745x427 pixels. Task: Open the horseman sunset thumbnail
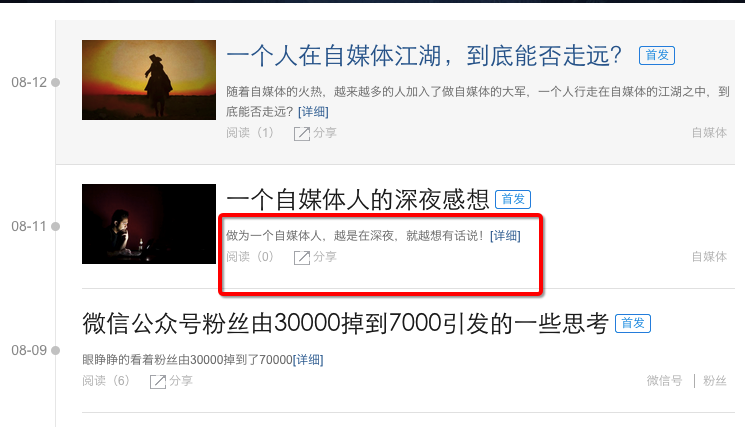click(149, 80)
